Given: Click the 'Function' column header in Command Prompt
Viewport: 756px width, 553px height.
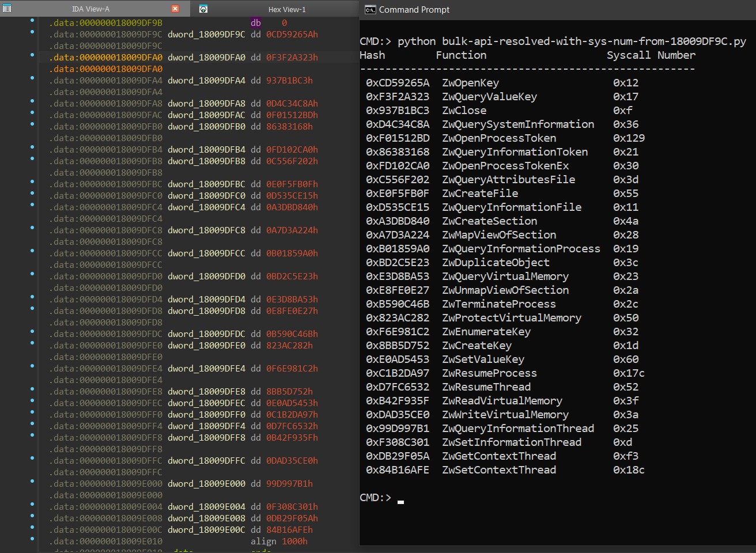Looking at the screenshot, I should [461, 55].
